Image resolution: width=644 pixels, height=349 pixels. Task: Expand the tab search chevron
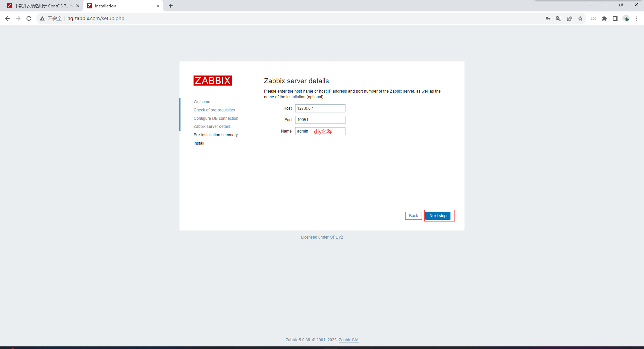pyautogui.click(x=590, y=5)
